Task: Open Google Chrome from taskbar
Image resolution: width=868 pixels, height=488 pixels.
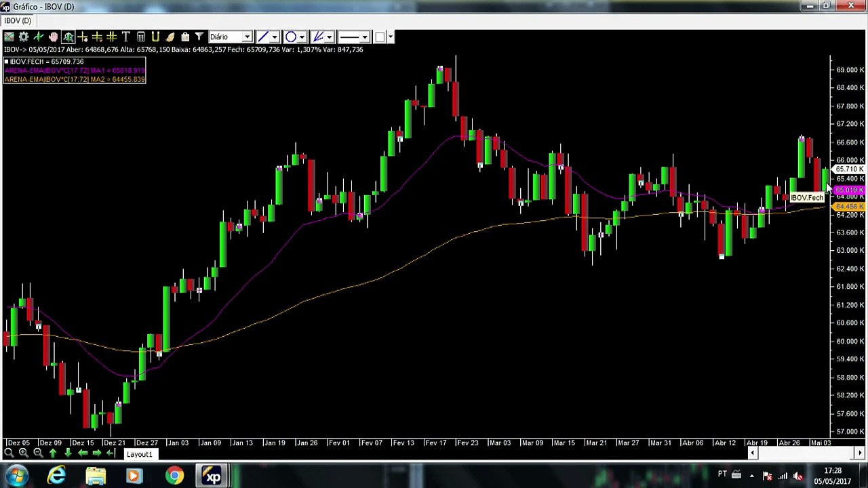Action: 174,476
